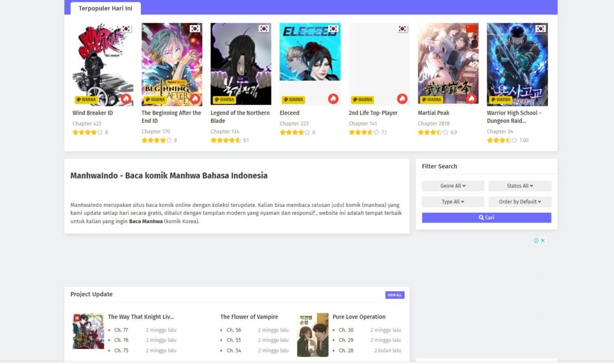
Task: Click the ad info icon
Action: coord(535,240)
